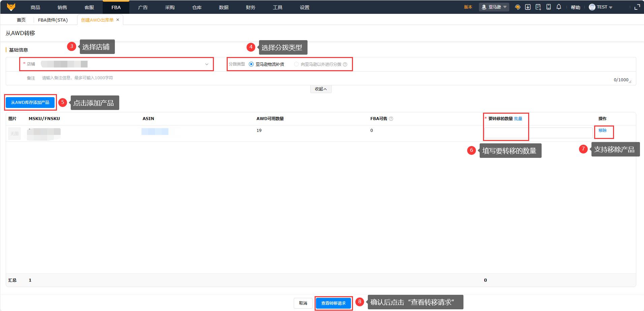Click the 从AWD库存添加产品 button
Screen dimensions: 644x311
pos(30,103)
